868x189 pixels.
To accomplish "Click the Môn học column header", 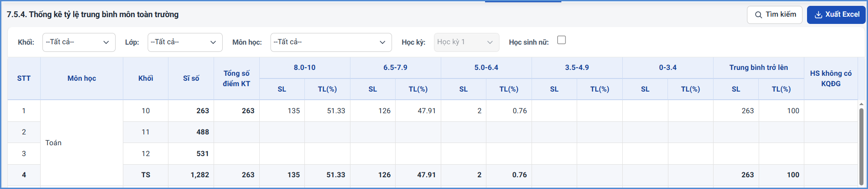I will [x=82, y=78].
